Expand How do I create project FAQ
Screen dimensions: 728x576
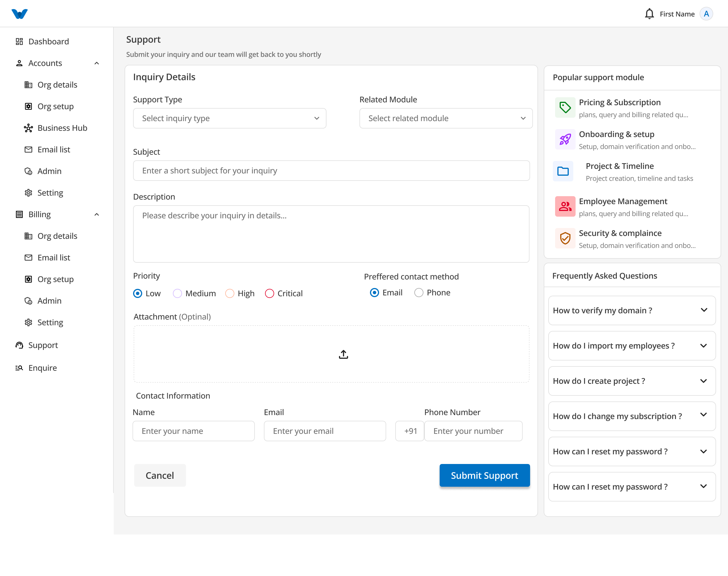(632, 381)
